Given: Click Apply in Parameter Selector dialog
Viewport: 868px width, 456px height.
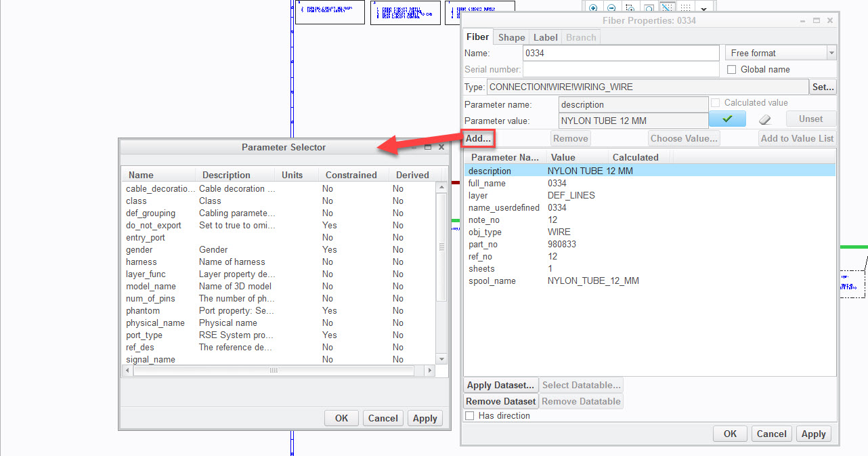Looking at the screenshot, I should [x=425, y=418].
